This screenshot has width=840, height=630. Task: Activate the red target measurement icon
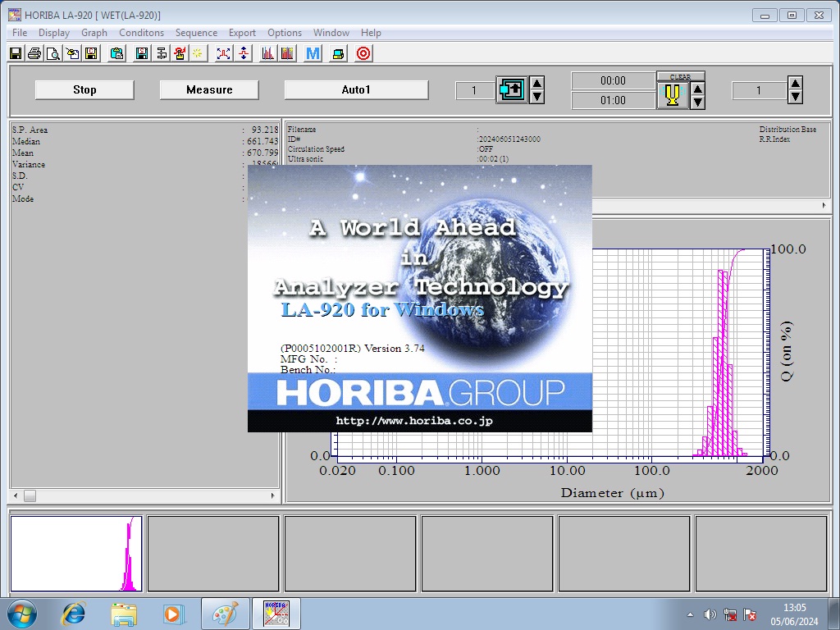tap(361, 52)
